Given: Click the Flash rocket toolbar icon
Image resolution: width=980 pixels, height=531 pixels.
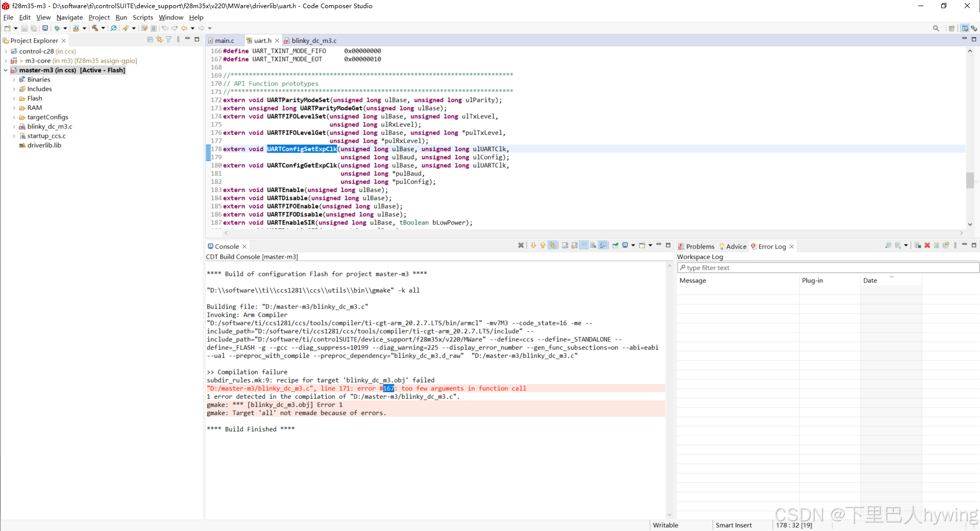Looking at the screenshot, I should point(126,28).
